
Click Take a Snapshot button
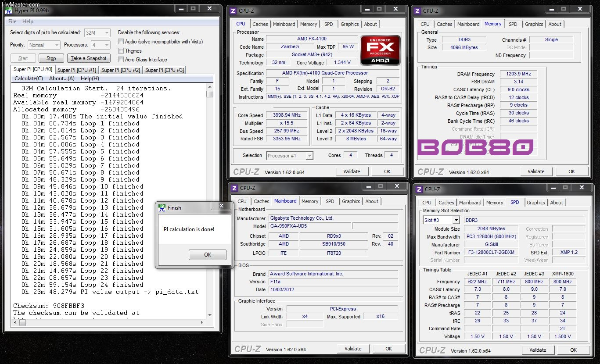tap(89, 58)
